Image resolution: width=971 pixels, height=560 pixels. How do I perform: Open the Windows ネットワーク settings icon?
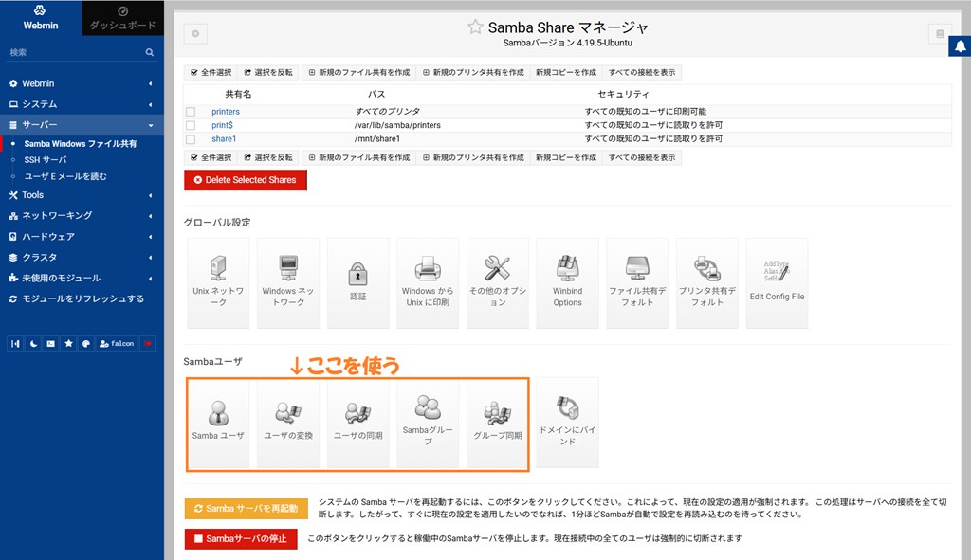(x=288, y=282)
